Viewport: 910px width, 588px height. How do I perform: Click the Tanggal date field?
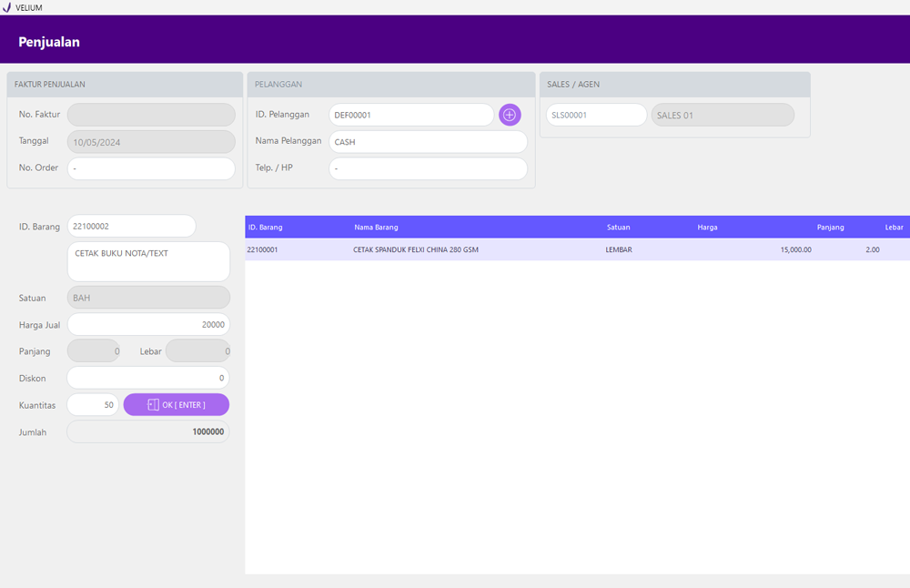click(151, 142)
